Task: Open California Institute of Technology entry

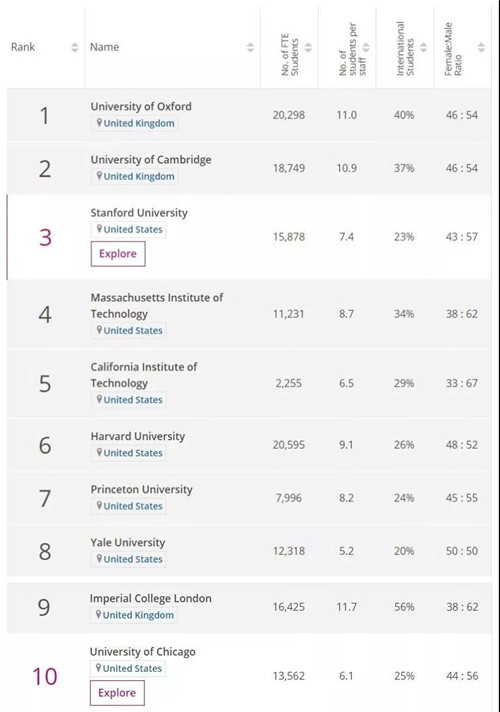Action: click(x=144, y=375)
